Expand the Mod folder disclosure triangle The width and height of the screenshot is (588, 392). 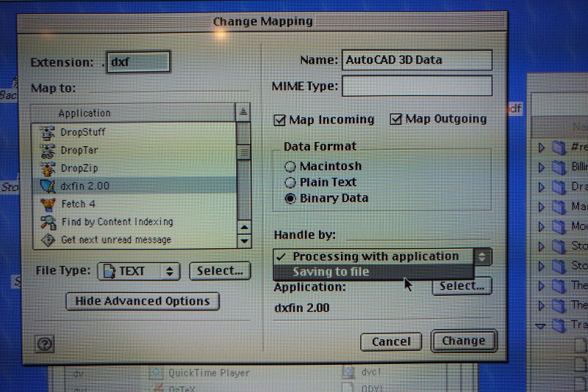542,226
